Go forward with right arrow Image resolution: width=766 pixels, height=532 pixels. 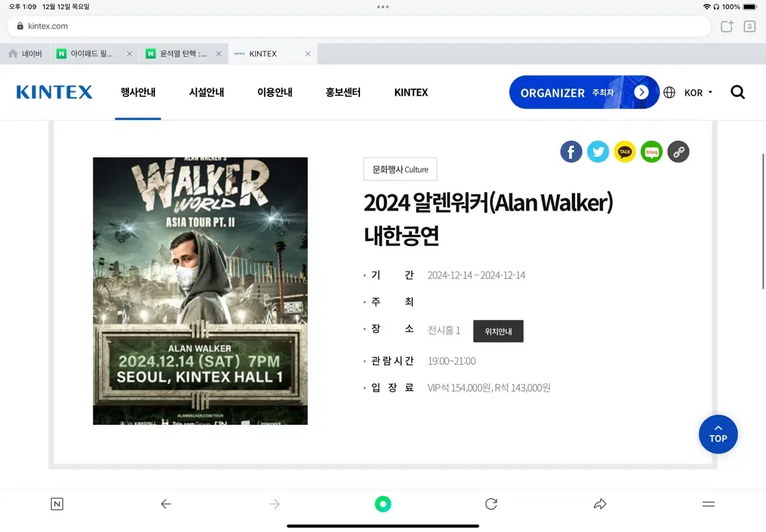(274, 504)
